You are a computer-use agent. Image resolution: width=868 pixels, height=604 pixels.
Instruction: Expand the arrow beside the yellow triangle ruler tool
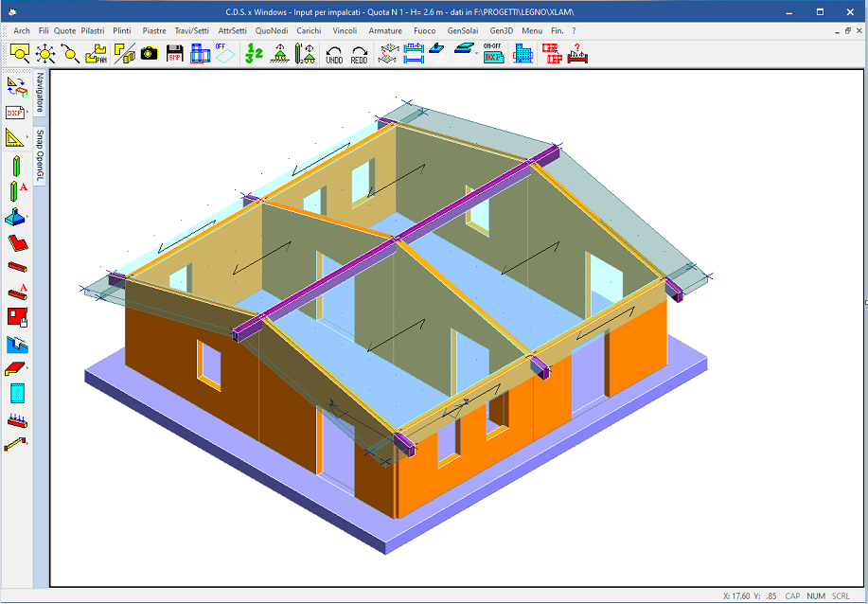[28, 138]
